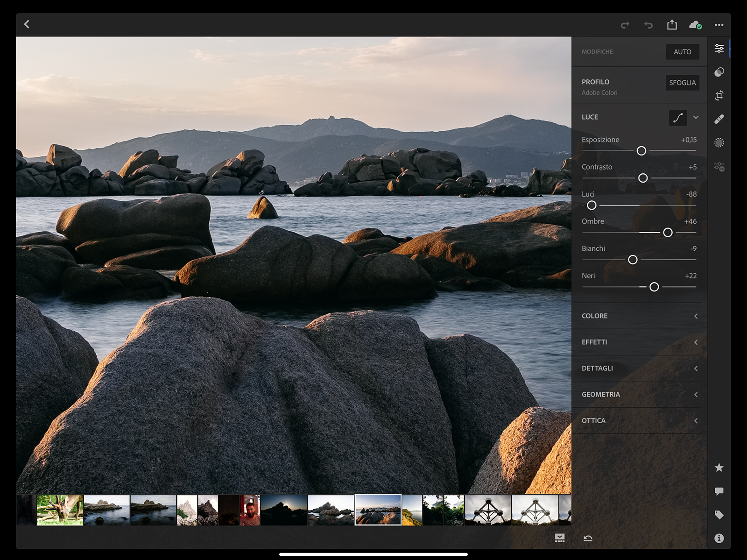Viewport: 747px width, 560px height.
Task: Check cloud sync status icon
Action: (695, 25)
